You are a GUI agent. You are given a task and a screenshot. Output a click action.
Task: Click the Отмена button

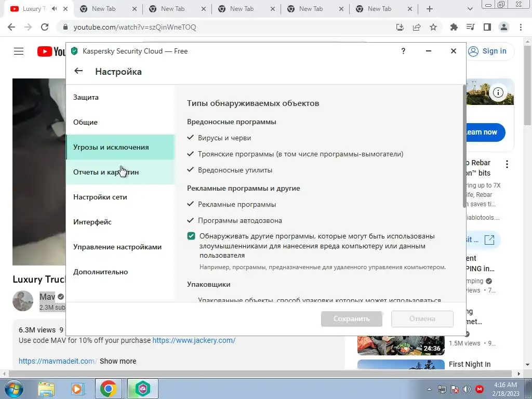click(422, 318)
